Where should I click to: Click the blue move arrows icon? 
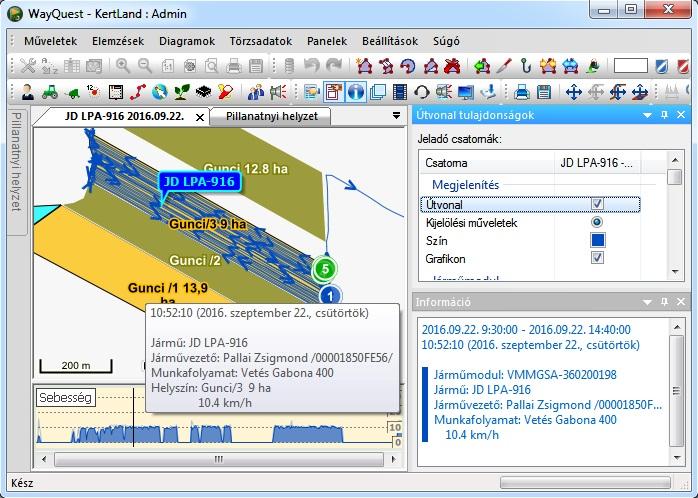[x=574, y=92]
